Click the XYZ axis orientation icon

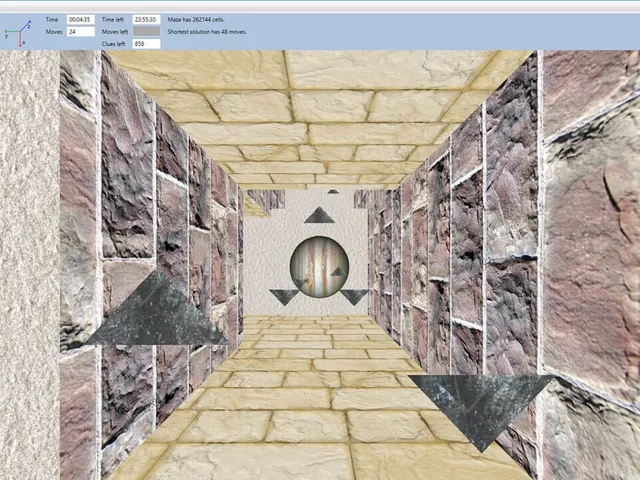[x=18, y=33]
